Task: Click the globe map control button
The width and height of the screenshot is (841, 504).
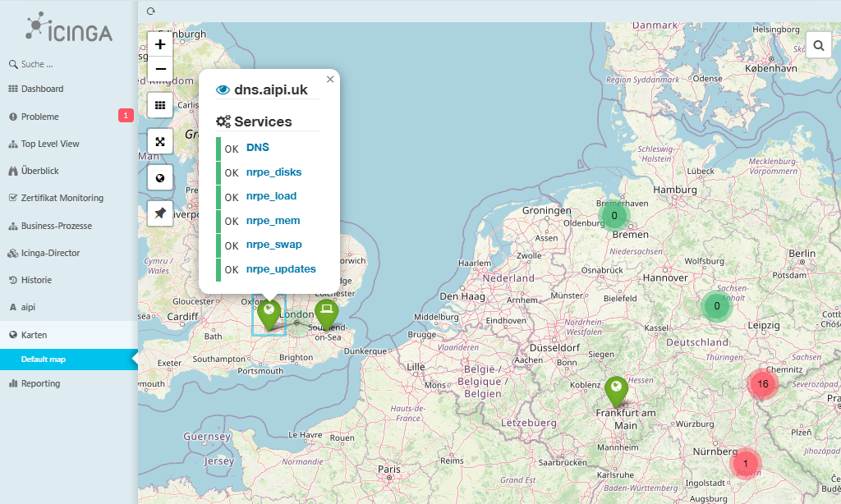Action: pyautogui.click(x=160, y=178)
